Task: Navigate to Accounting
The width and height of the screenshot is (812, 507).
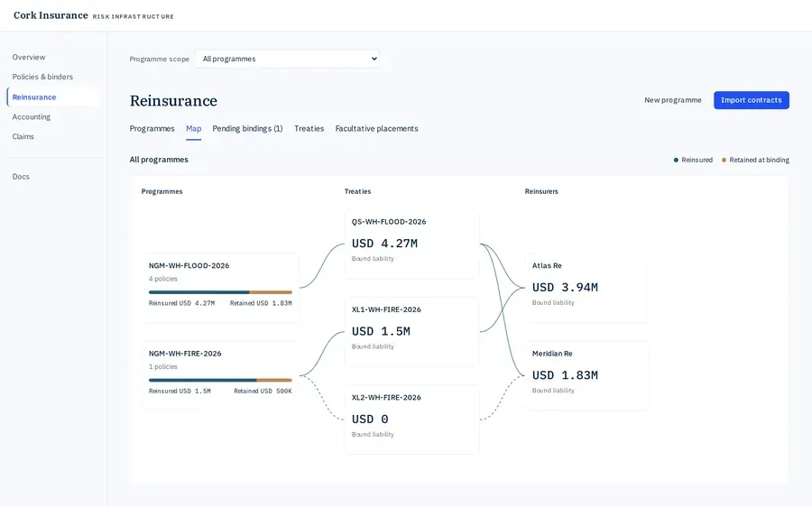Action: (32, 117)
